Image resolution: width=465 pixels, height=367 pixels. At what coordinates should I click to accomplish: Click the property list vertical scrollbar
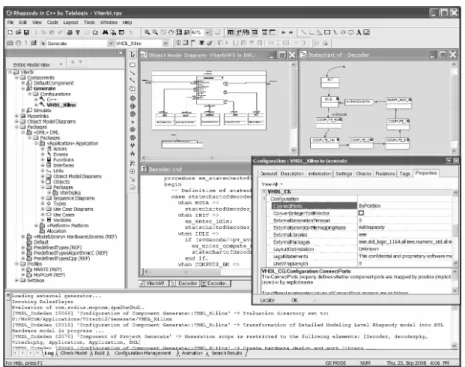tap(455, 228)
